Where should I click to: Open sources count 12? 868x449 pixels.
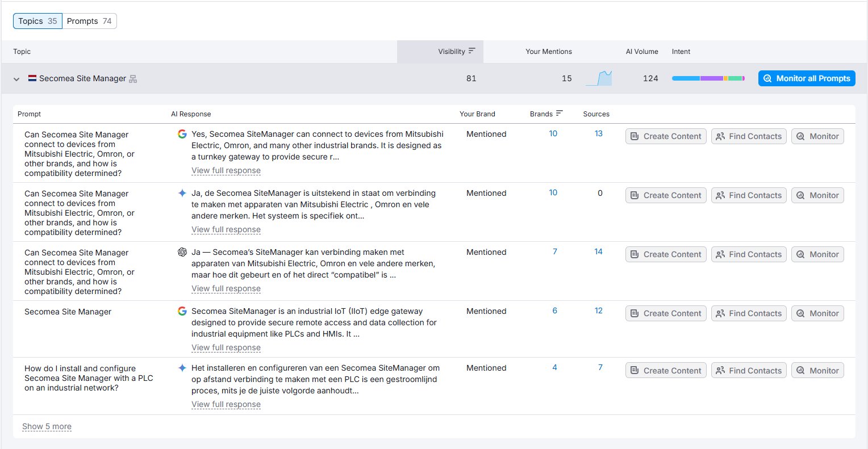598,310
